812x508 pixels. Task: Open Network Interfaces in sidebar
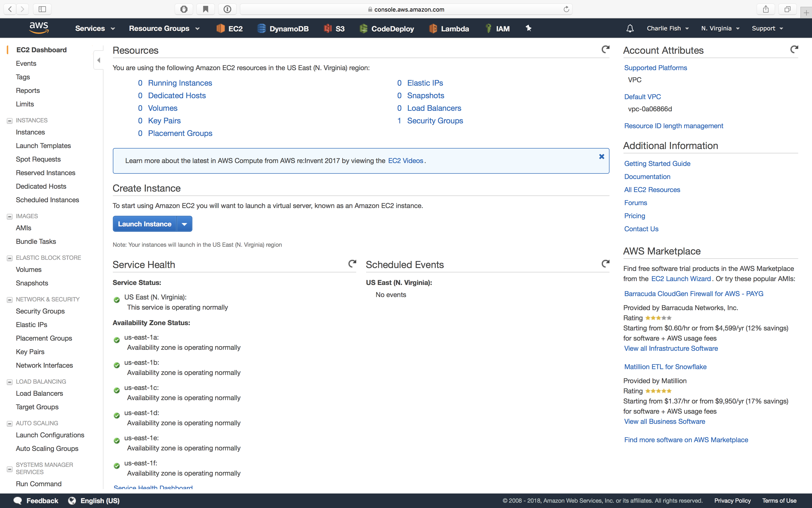[44, 365]
